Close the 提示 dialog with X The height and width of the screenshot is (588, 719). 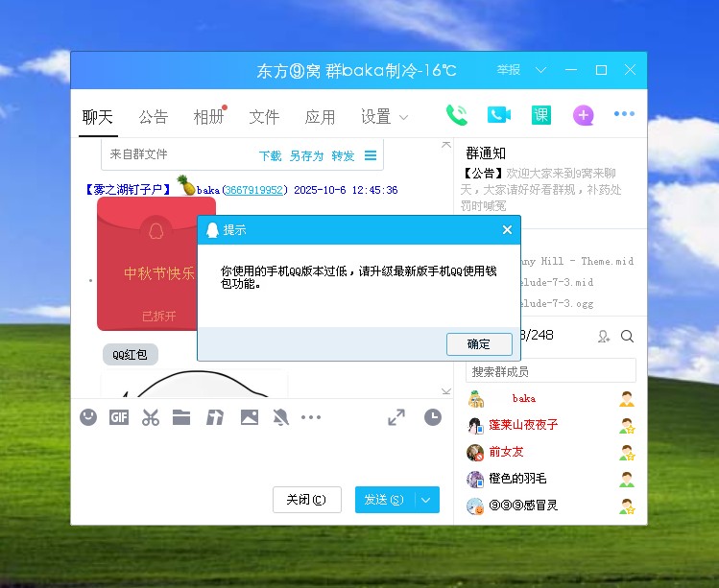click(x=507, y=229)
